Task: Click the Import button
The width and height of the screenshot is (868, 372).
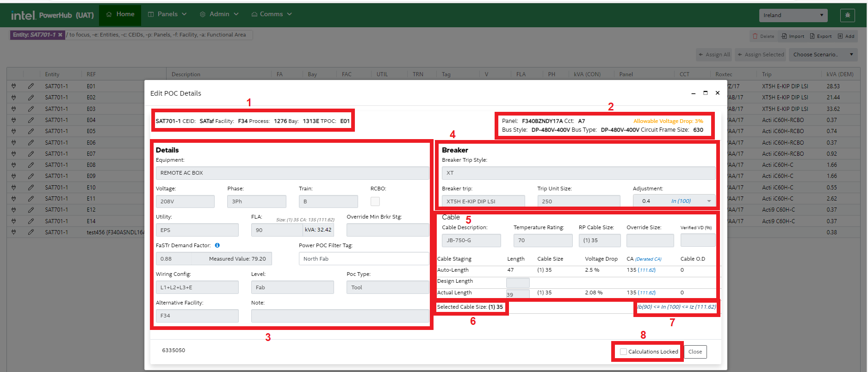Action: 793,36
